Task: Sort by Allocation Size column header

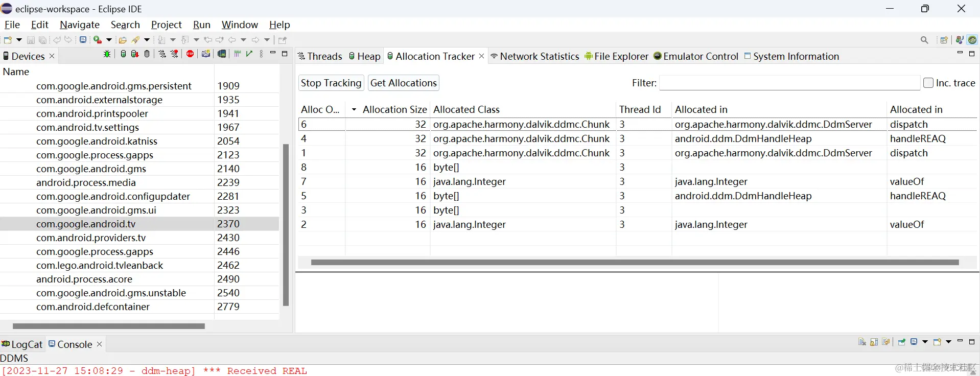Action: click(x=387, y=109)
